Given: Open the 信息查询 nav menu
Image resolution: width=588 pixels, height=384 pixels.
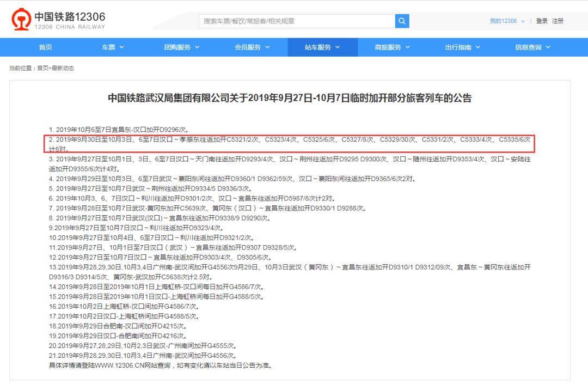Looking at the screenshot, I should coord(533,47).
